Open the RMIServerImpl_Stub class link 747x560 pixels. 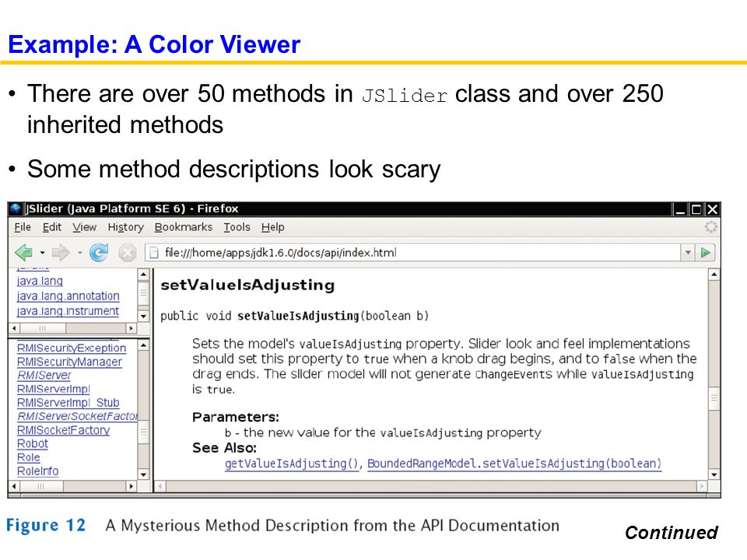[68, 403]
